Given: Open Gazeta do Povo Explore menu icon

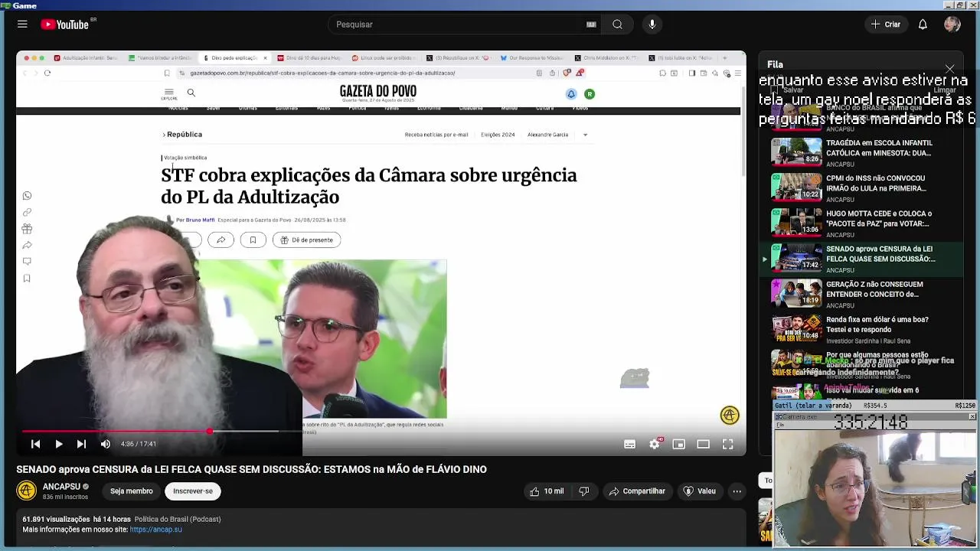Looking at the screenshot, I should [x=169, y=93].
